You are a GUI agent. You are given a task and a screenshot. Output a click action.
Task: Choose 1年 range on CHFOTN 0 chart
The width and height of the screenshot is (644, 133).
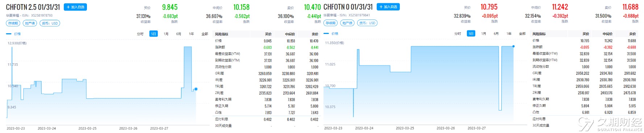509,34
